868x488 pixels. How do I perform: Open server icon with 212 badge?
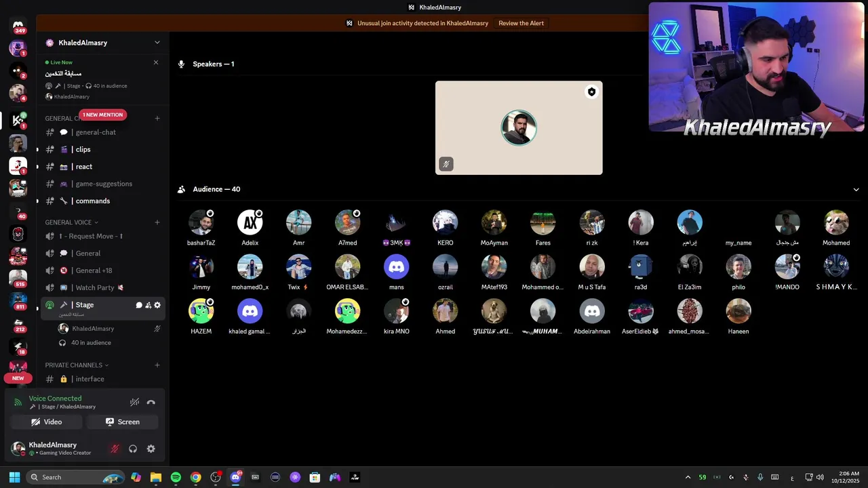tap(18, 324)
